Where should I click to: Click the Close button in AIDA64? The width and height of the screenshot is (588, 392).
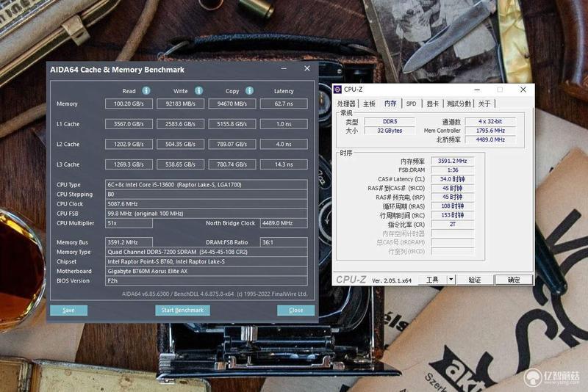296,310
